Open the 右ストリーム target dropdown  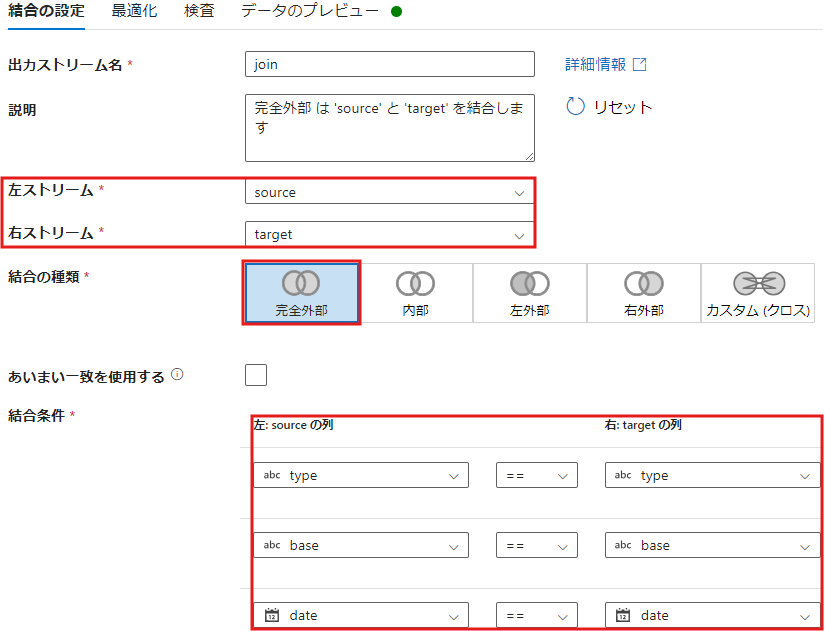(389, 235)
